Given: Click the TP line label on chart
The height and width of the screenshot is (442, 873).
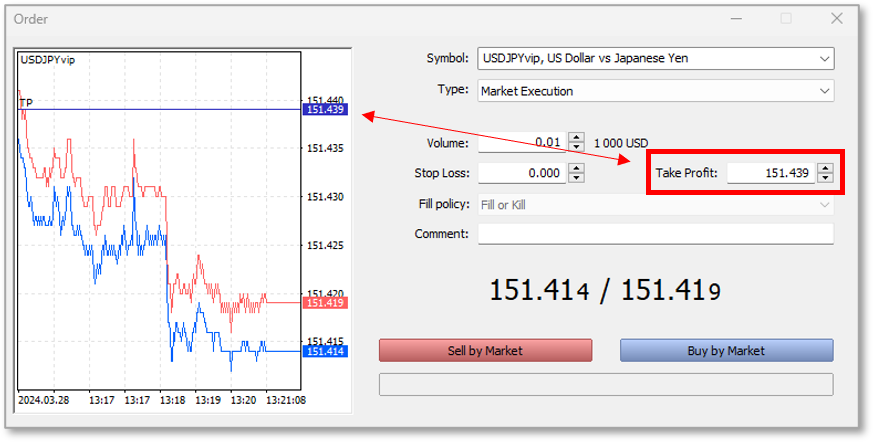Looking at the screenshot, I should (26, 103).
